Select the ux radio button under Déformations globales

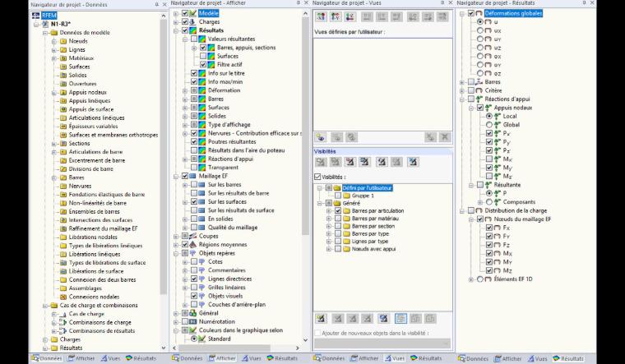[480, 30]
